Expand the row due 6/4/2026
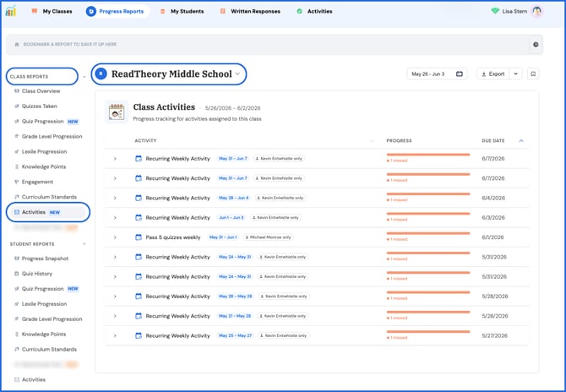The width and height of the screenshot is (566, 392). pos(115,199)
